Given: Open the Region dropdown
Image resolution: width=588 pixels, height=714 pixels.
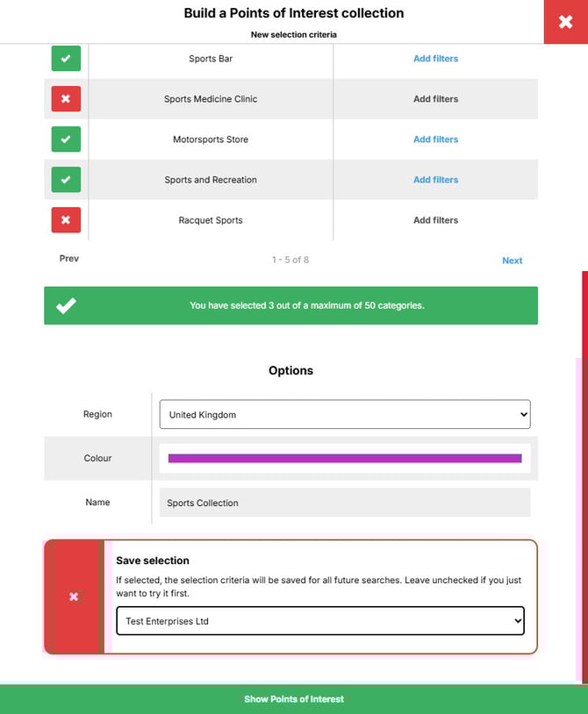Looking at the screenshot, I should tap(345, 415).
